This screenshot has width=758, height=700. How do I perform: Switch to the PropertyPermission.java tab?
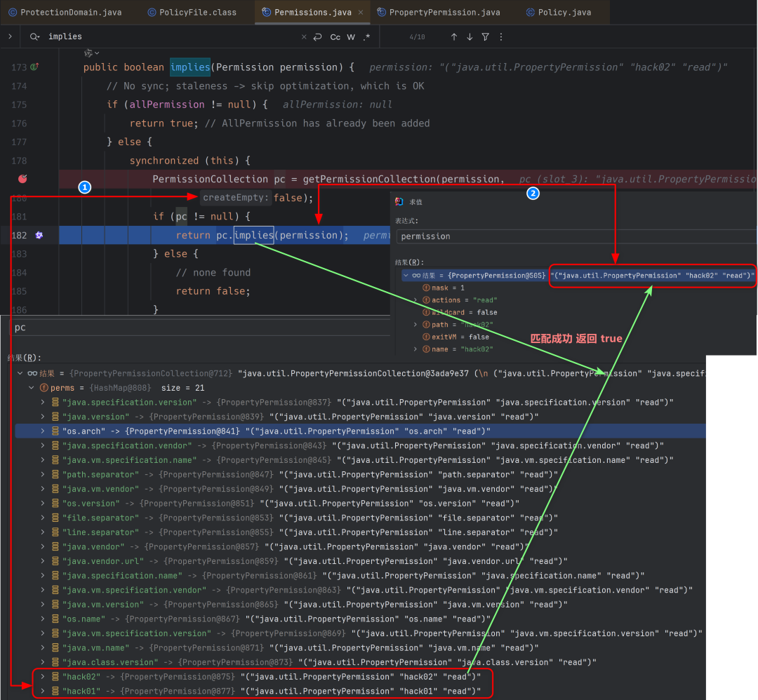439,12
